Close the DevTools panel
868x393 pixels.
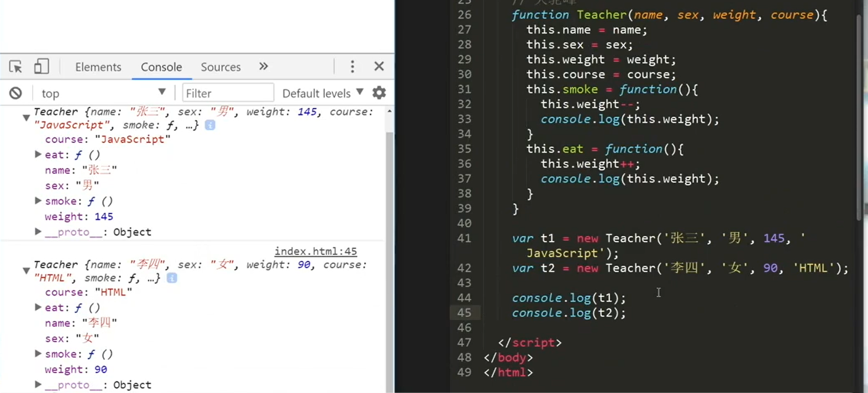click(x=379, y=67)
